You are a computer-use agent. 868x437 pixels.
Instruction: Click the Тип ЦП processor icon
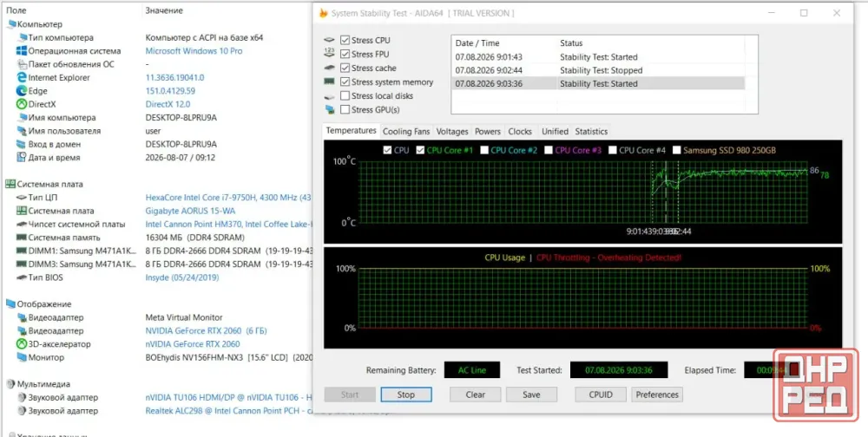(22, 198)
